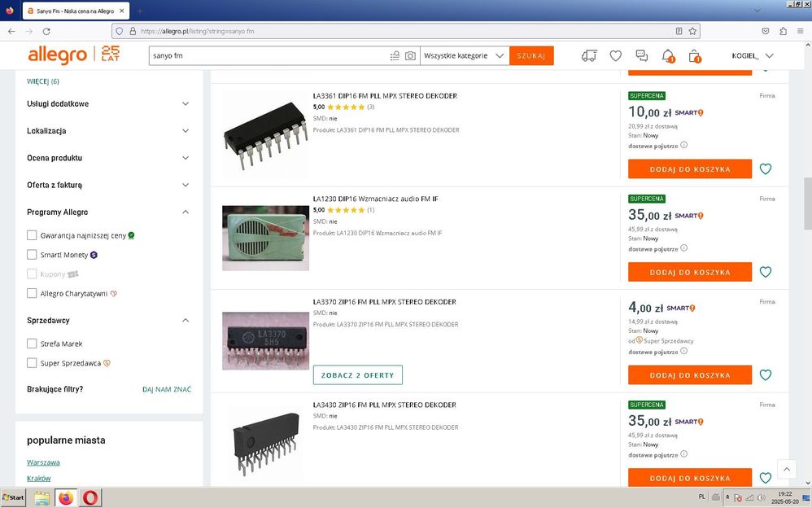The image size is (812, 508).
Task: Add LA3370 ZIP16 decoder to cart
Action: 690,374
